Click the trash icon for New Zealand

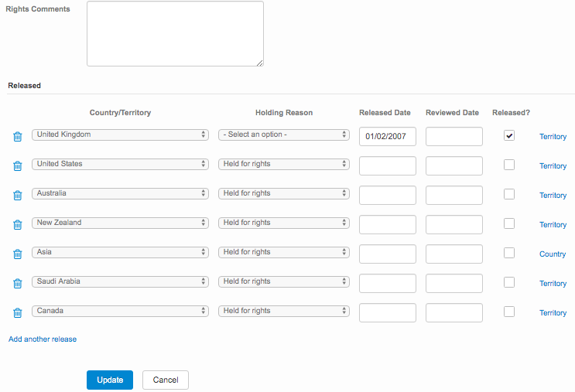click(x=17, y=224)
